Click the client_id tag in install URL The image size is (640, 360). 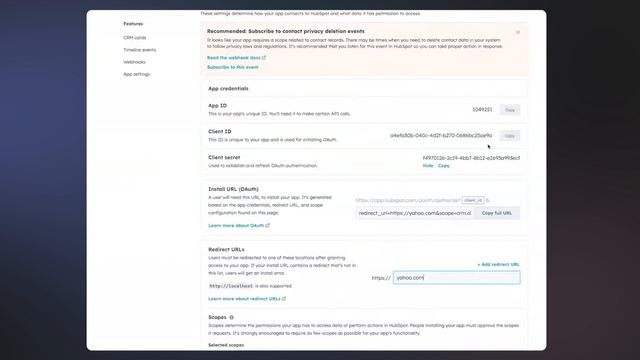click(473, 200)
